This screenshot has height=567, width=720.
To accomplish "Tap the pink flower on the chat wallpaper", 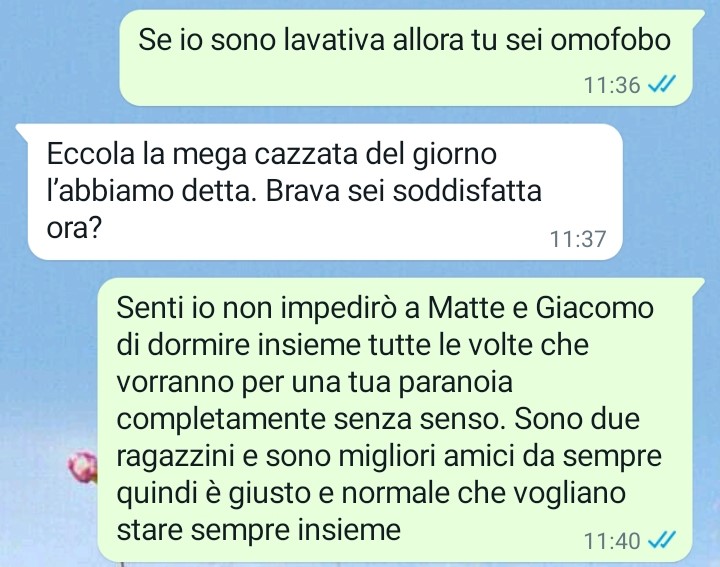I will click(x=83, y=466).
